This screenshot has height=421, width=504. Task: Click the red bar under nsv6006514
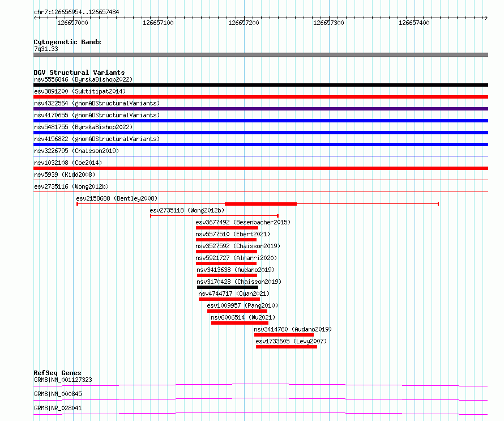240,323
